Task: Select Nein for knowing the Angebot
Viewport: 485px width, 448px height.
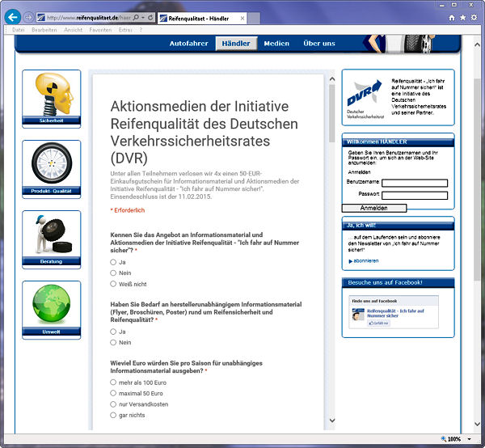Action: point(113,273)
